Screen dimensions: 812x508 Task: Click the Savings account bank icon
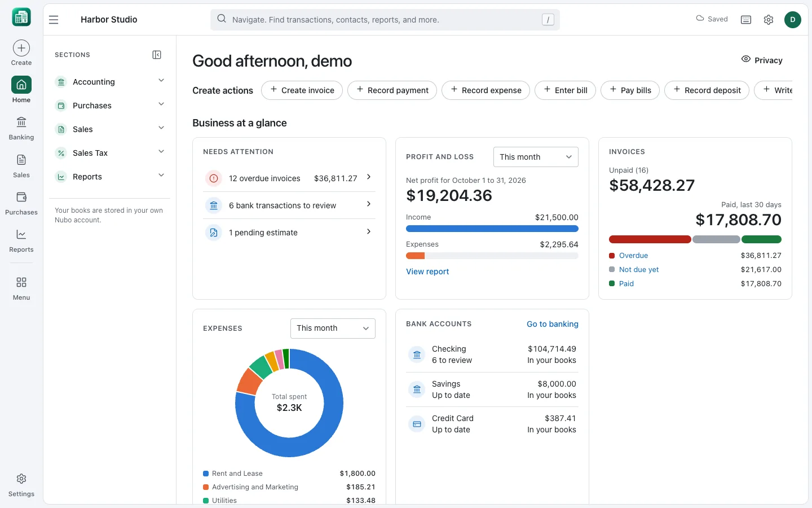tap(417, 389)
